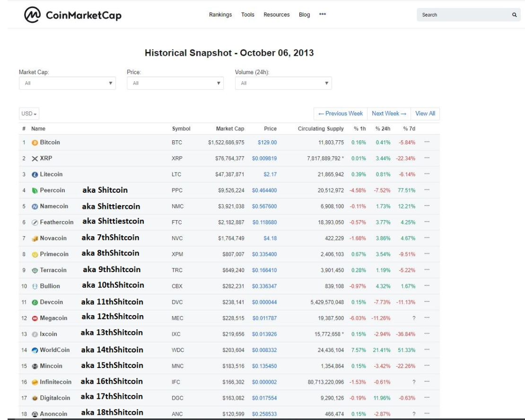Sort by Price column header
Image resolution: width=525 pixels, height=420 pixels.
click(x=270, y=129)
